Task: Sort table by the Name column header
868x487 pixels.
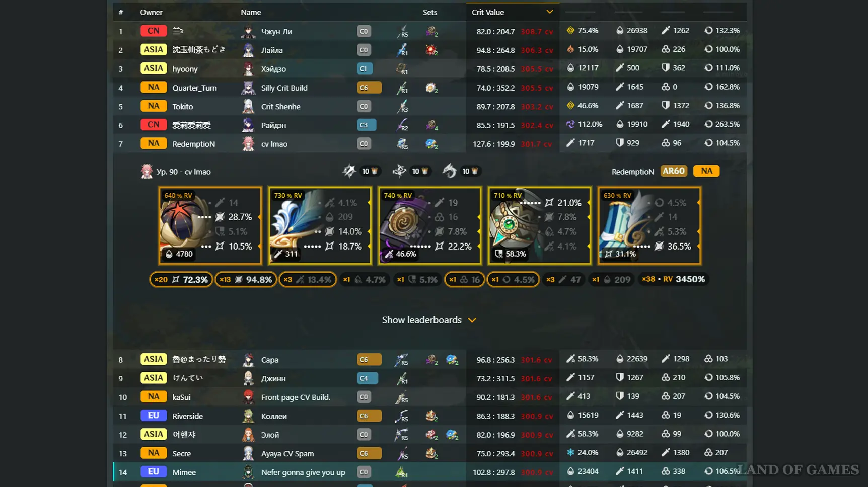Action: [251, 12]
